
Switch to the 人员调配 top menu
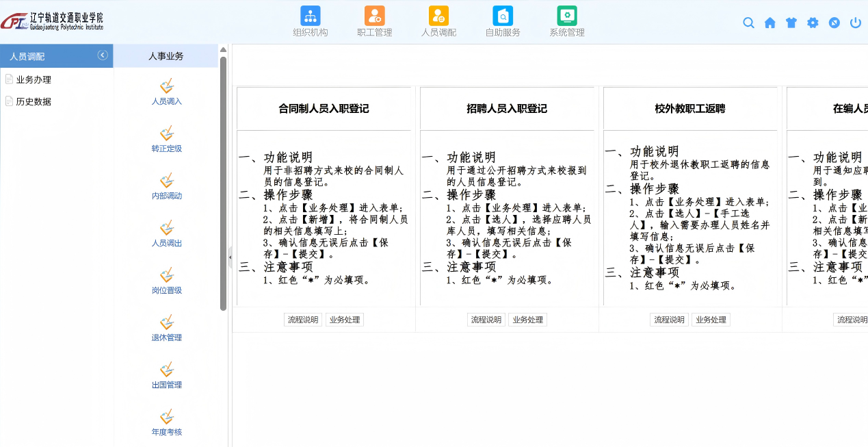pyautogui.click(x=438, y=21)
